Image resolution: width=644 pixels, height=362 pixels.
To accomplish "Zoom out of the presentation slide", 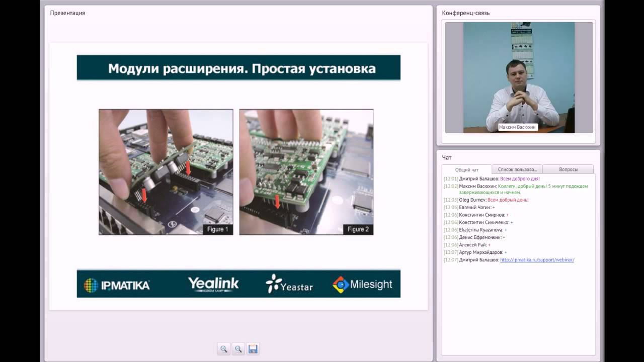I will (238, 349).
